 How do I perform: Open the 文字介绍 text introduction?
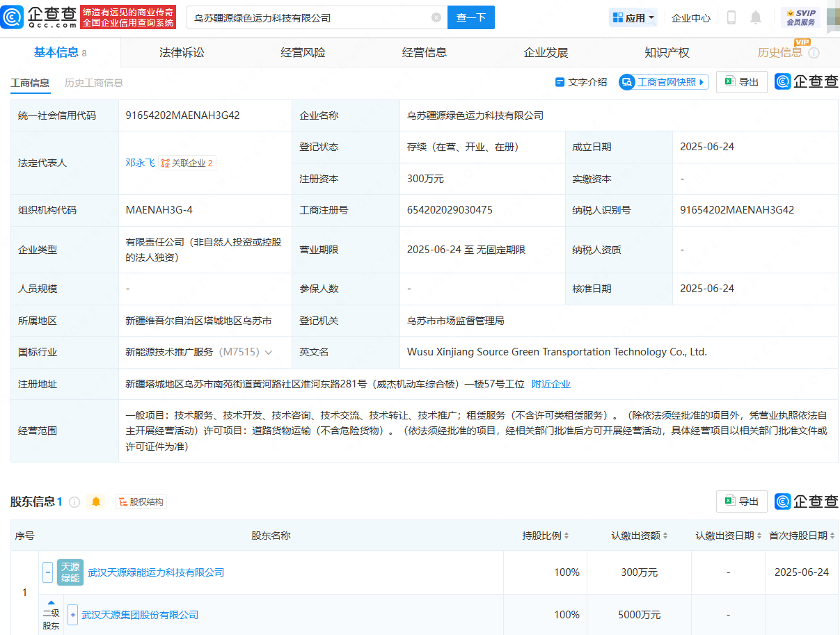click(581, 82)
